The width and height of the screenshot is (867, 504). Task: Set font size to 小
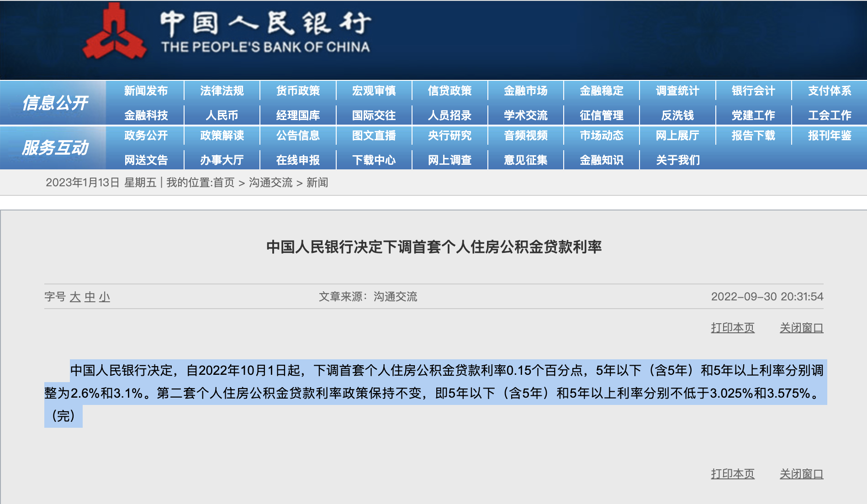click(x=105, y=297)
